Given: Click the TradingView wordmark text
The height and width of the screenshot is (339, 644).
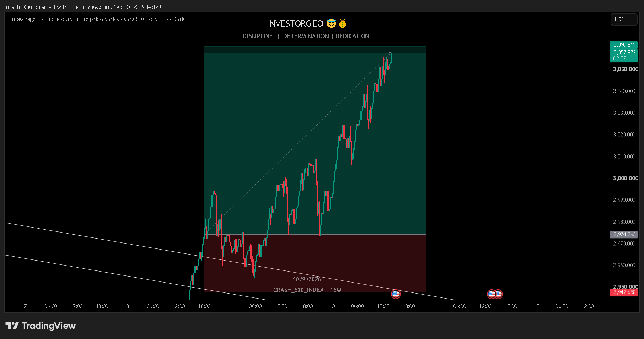Looking at the screenshot, I should coord(49,326).
